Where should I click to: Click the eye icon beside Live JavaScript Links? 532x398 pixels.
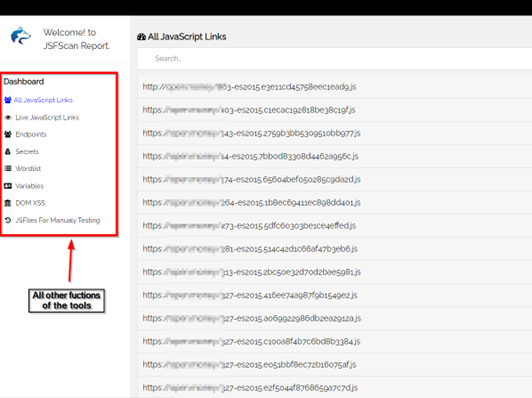tap(8, 117)
